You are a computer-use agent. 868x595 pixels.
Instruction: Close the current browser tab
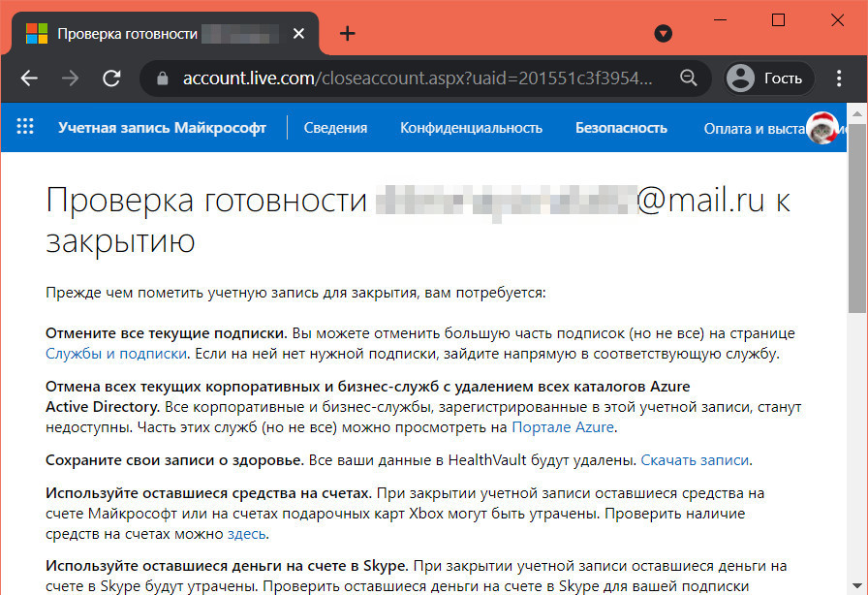(x=299, y=34)
